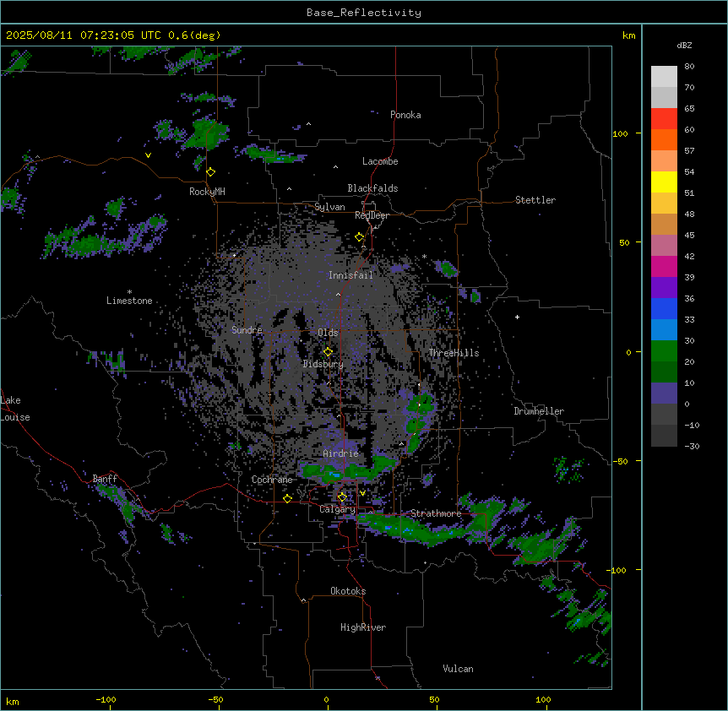Click the km unit label at bottom left
This screenshot has width=728, height=711.
tap(13, 702)
